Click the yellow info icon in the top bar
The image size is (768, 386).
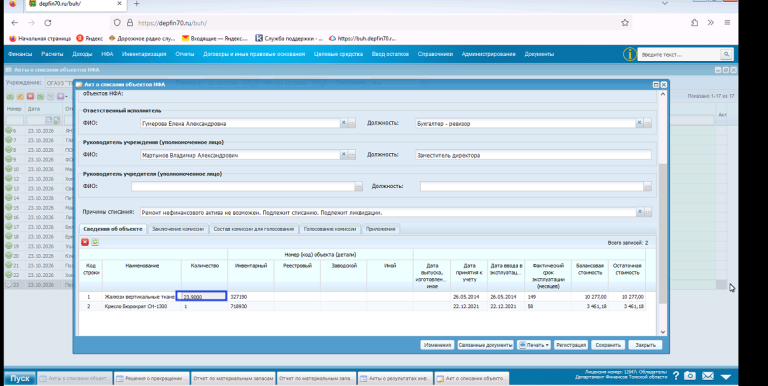coord(629,54)
